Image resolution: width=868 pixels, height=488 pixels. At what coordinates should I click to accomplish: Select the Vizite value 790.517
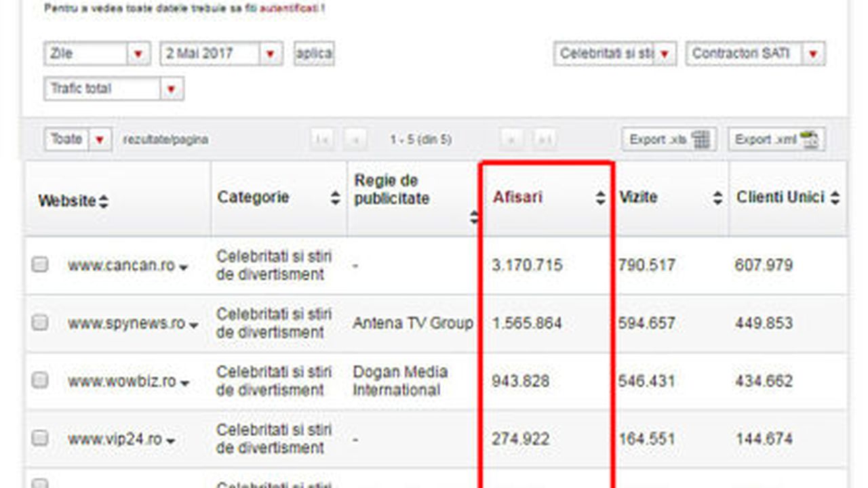646,265
